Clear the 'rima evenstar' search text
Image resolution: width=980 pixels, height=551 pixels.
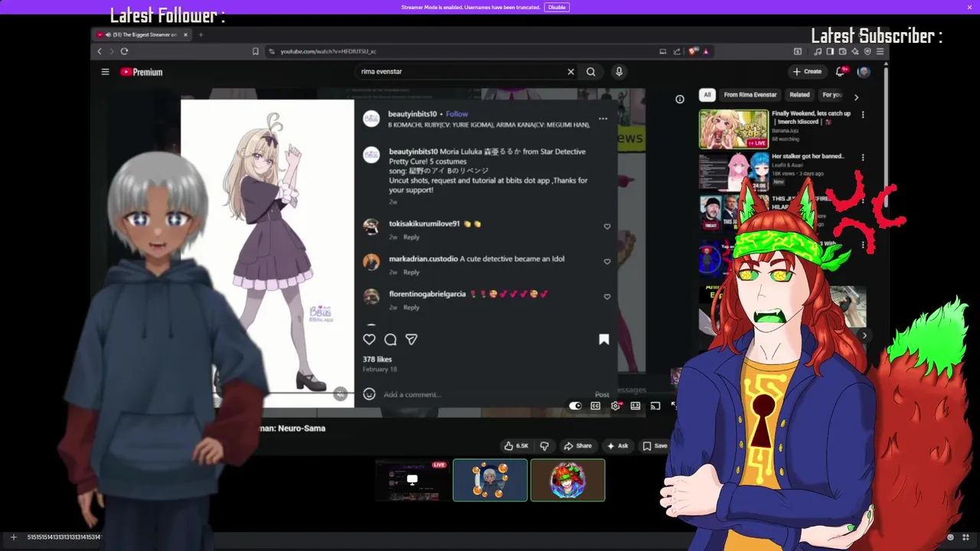pos(570,72)
